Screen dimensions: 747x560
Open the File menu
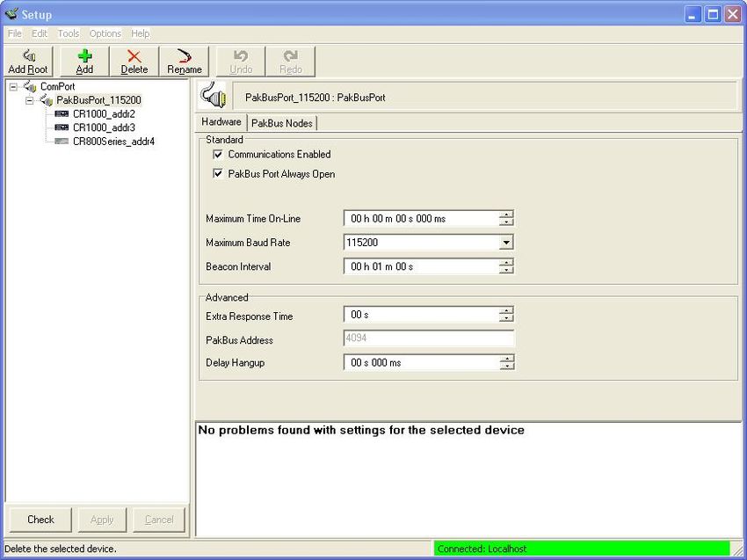coord(15,33)
